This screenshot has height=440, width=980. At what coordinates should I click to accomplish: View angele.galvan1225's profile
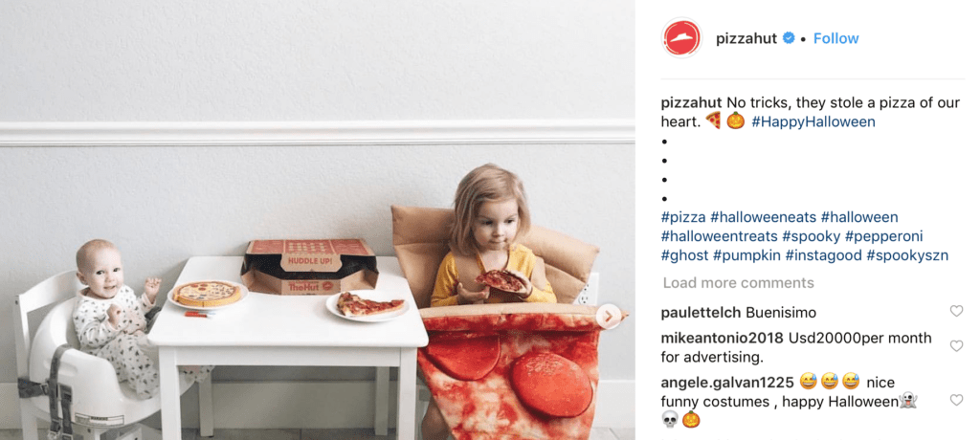(x=727, y=382)
